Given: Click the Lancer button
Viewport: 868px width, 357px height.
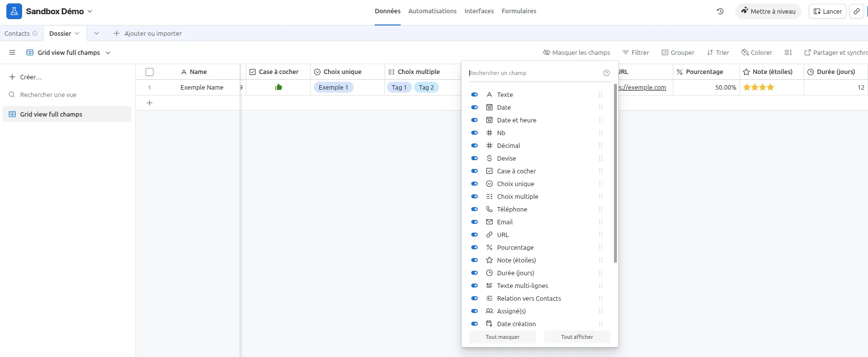Looking at the screenshot, I should click(x=827, y=11).
